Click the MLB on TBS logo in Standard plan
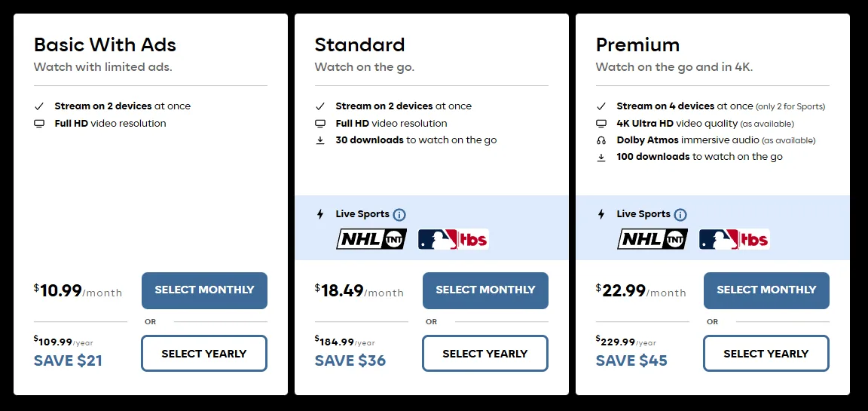The width and height of the screenshot is (868, 411). [453, 239]
